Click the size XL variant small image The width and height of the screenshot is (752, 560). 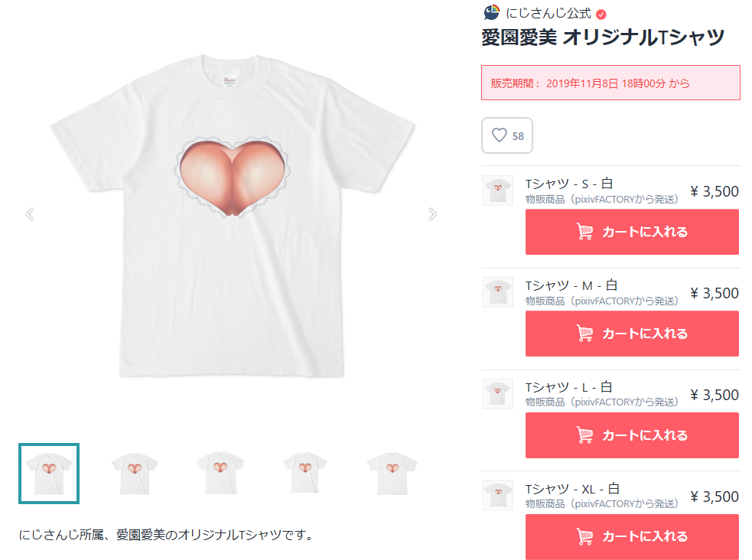(x=498, y=496)
